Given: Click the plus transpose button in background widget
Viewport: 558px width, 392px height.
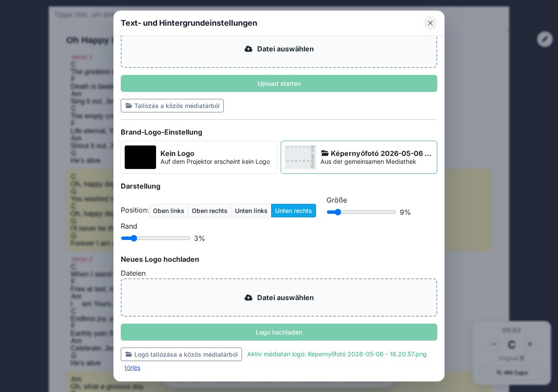Looking at the screenshot, I should 530,345.
